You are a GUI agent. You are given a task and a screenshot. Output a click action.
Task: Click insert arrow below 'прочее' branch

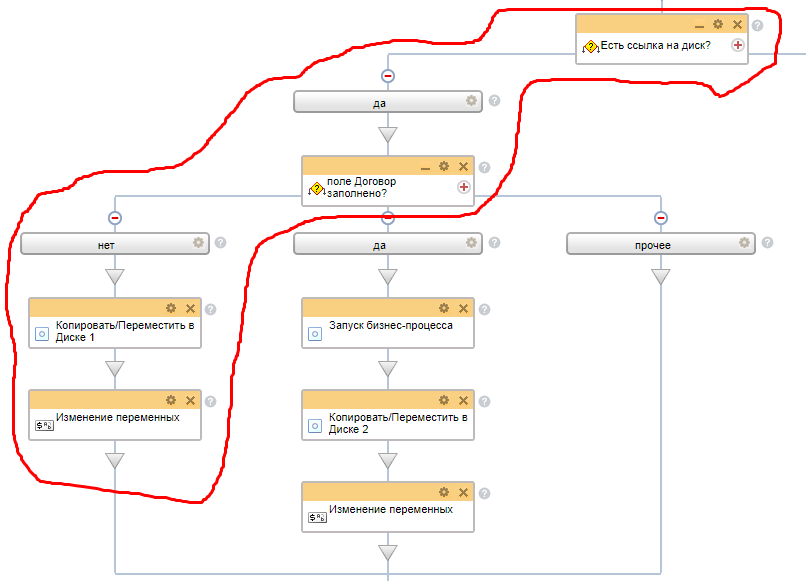660,277
